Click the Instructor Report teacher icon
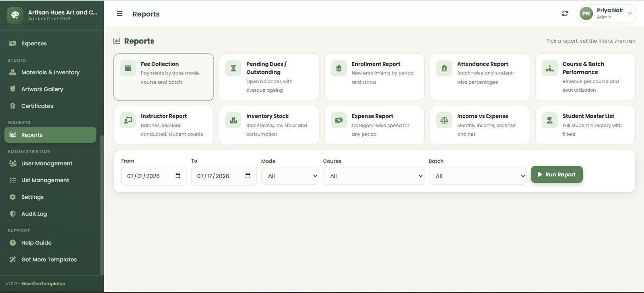The image size is (644, 293). (x=128, y=120)
